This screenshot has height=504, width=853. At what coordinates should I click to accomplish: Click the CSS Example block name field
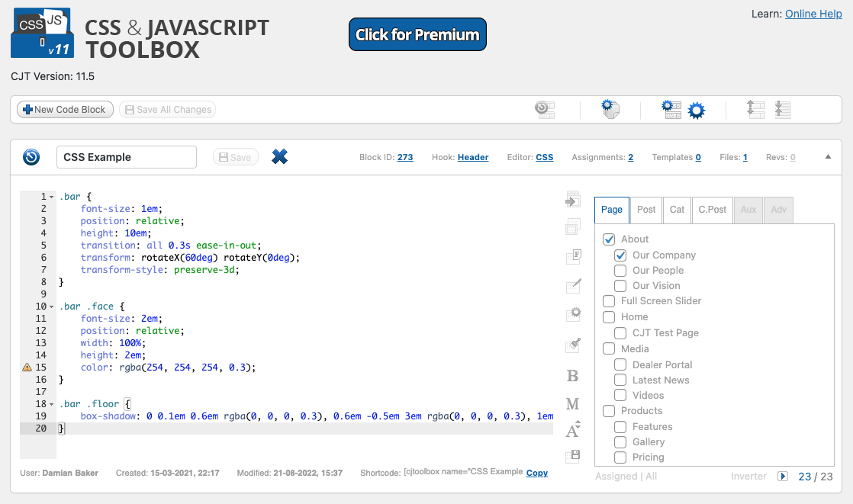coord(126,157)
